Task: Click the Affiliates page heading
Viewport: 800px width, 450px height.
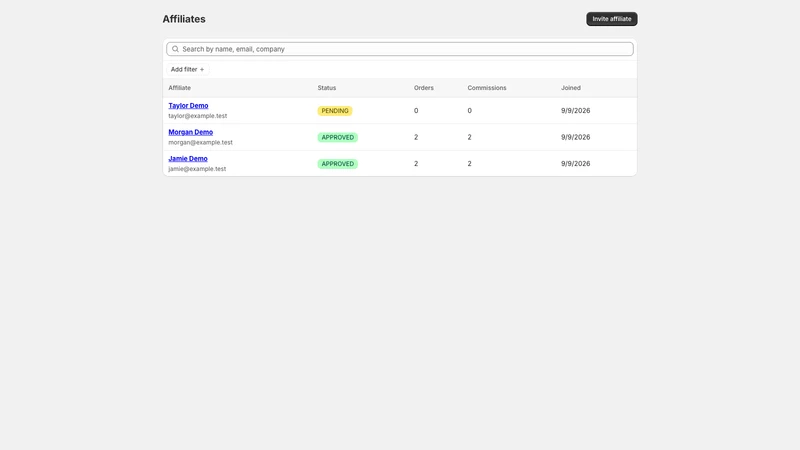Action: [184, 19]
